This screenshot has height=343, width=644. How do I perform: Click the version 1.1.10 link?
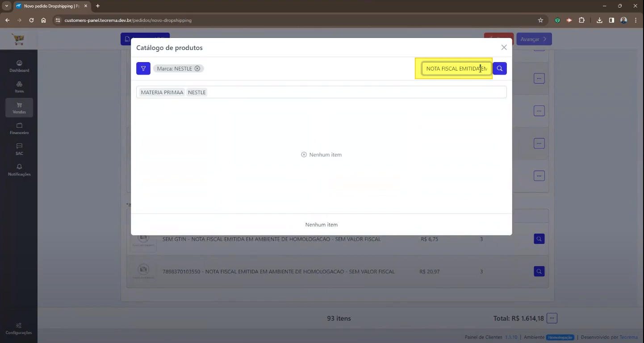511,337
